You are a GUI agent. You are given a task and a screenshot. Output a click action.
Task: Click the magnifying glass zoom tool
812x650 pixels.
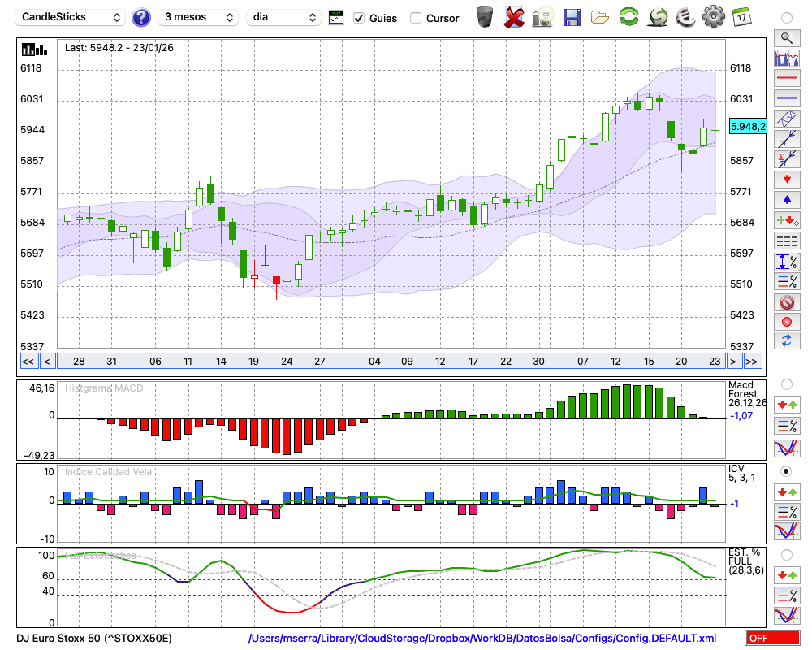[x=786, y=37]
